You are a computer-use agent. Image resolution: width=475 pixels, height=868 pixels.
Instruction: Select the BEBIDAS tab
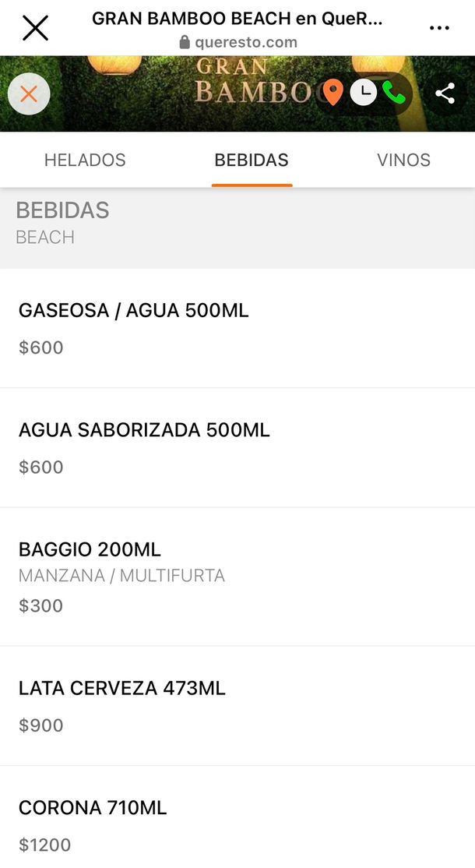click(x=252, y=160)
